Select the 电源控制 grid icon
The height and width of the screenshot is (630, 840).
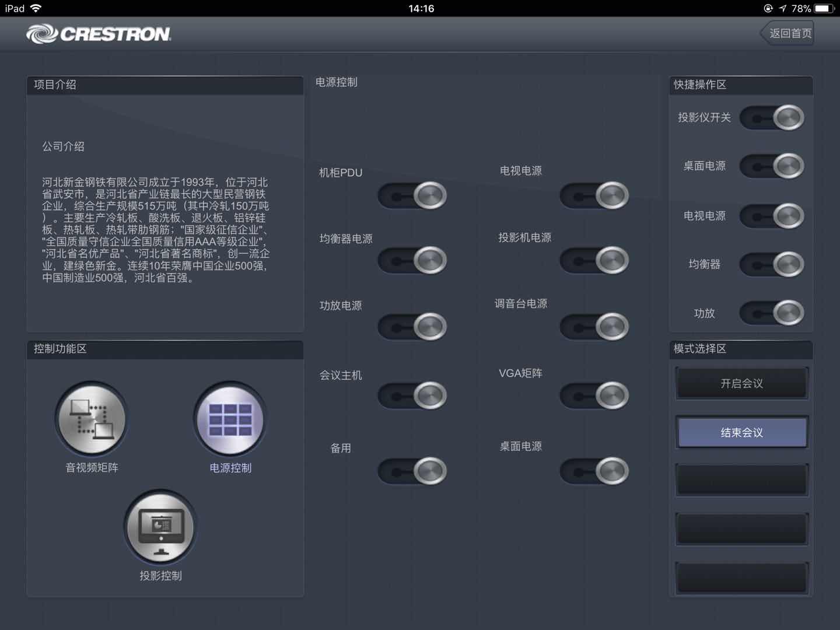230,419
